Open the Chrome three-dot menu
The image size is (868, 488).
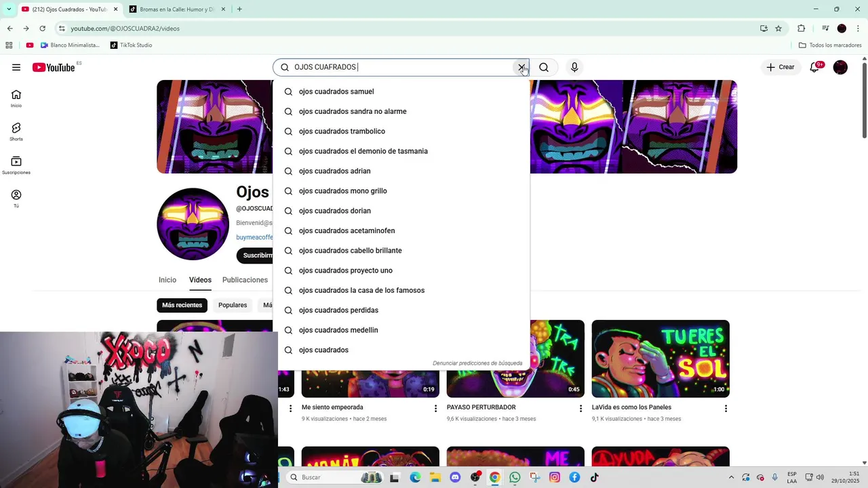click(859, 28)
